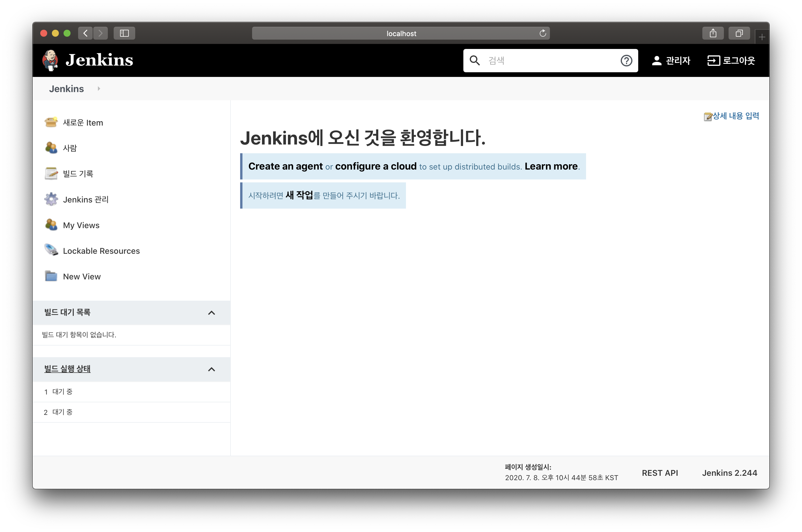Image resolution: width=802 pixels, height=532 pixels.
Task: Expand the Jenkins breadcrumb arrow
Action: click(x=99, y=89)
